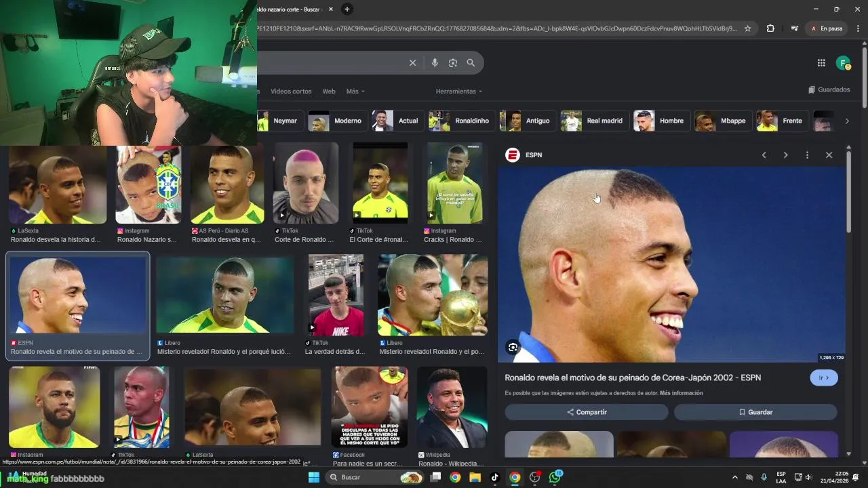The width and height of the screenshot is (868, 488).
Task: Clear the search box with the X icon
Action: click(412, 63)
